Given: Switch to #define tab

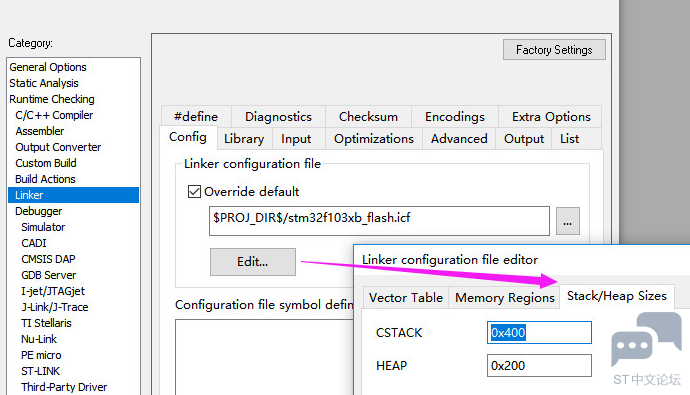Looking at the screenshot, I should pos(196,117).
